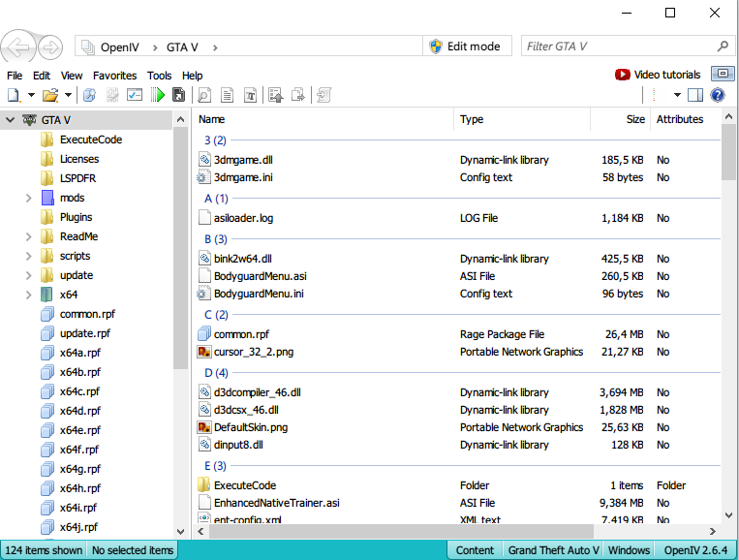
Task: Select x64a.rpf in the tree
Action: tap(80, 353)
